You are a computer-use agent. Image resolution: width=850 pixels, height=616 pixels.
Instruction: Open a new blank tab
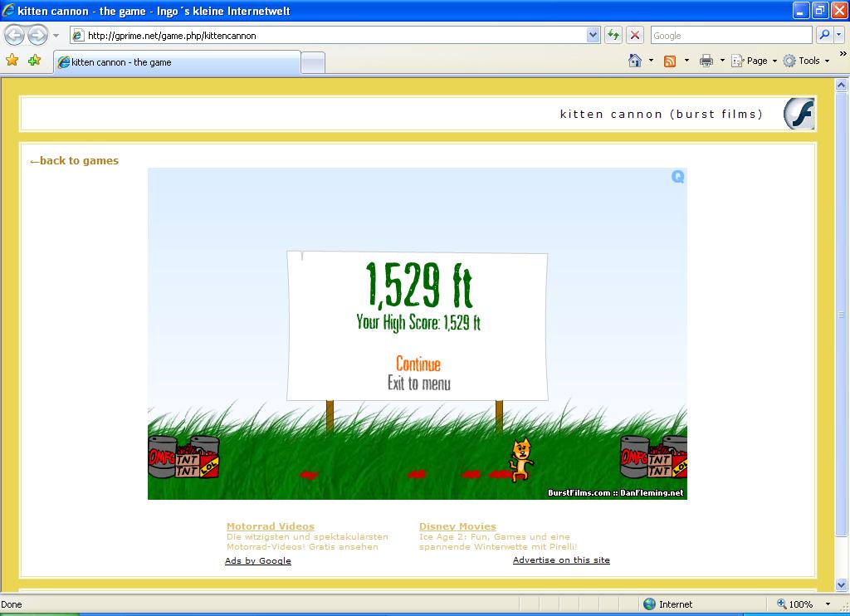click(x=313, y=63)
